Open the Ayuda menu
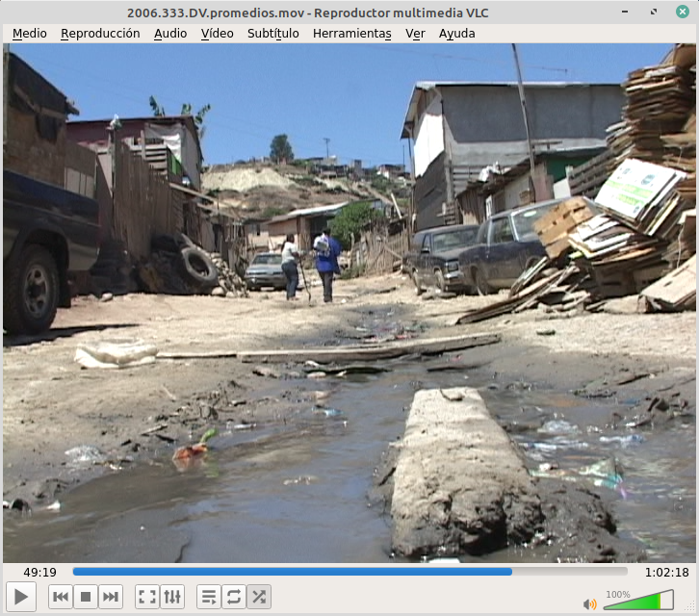 tap(457, 34)
